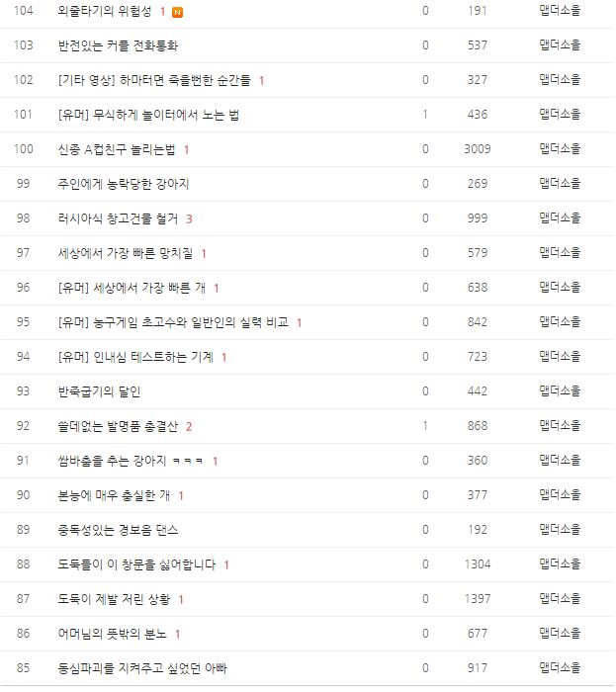Click author 맵더소울 on post number 85
Image resolution: width=616 pixels, height=692 pixels.
(560, 668)
